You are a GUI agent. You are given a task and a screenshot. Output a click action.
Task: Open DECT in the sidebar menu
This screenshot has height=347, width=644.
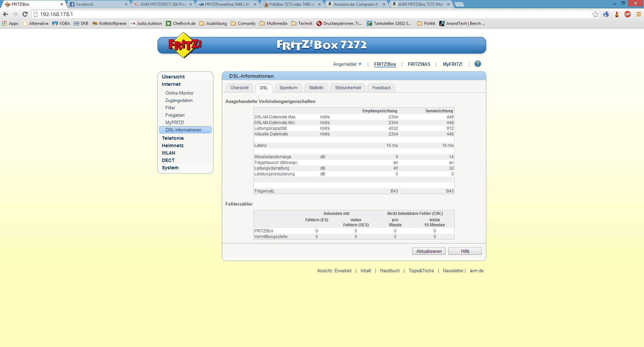point(168,160)
